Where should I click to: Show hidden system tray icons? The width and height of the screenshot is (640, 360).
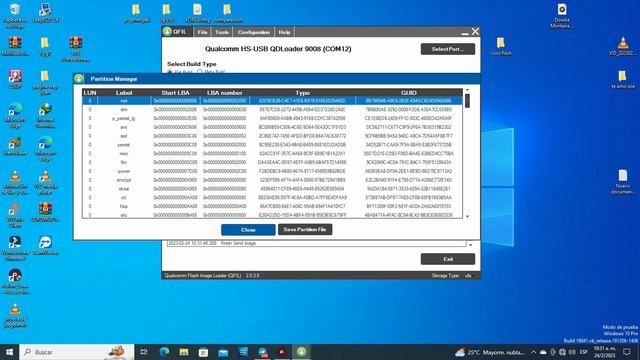[533, 352]
